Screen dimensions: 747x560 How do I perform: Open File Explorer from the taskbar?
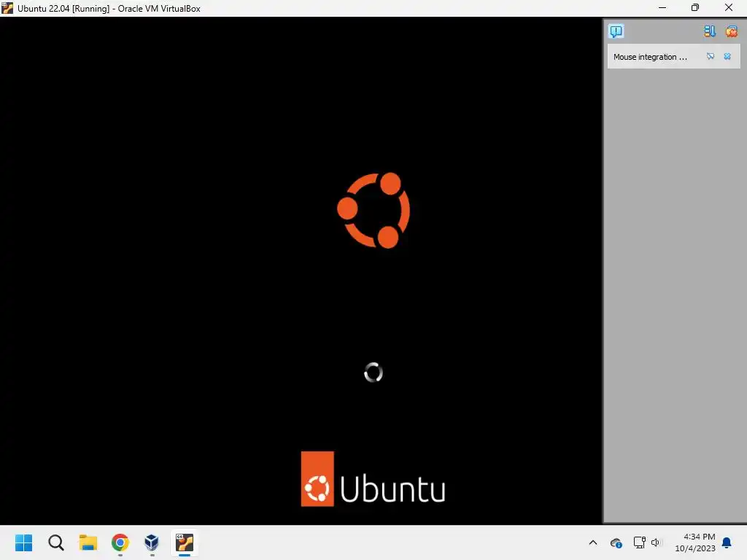(88, 542)
